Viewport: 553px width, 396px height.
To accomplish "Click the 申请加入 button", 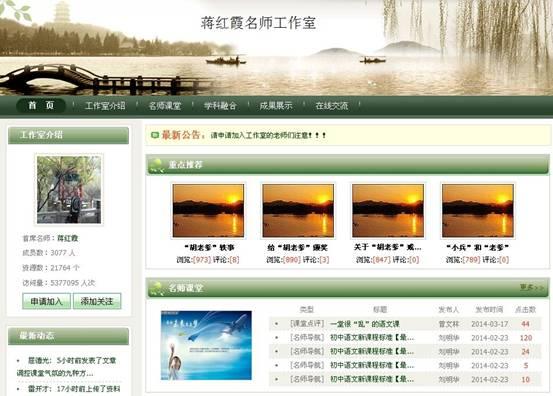I will pos(47,301).
